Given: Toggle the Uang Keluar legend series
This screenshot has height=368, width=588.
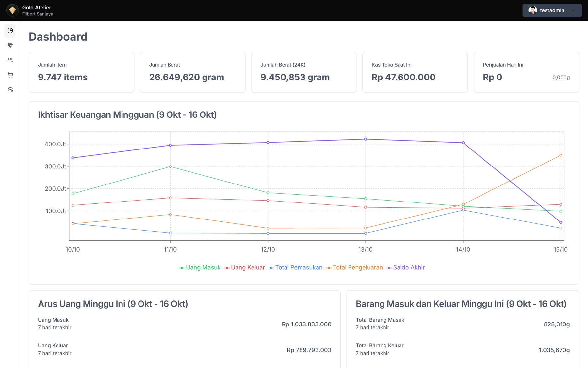Looking at the screenshot, I should pos(245,268).
